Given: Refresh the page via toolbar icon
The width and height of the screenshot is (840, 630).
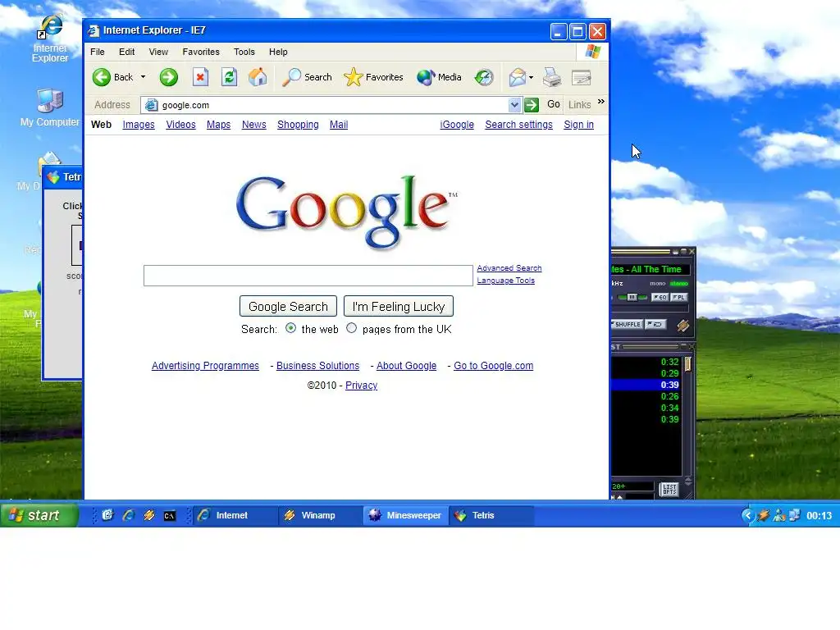Looking at the screenshot, I should pyautogui.click(x=230, y=77).
